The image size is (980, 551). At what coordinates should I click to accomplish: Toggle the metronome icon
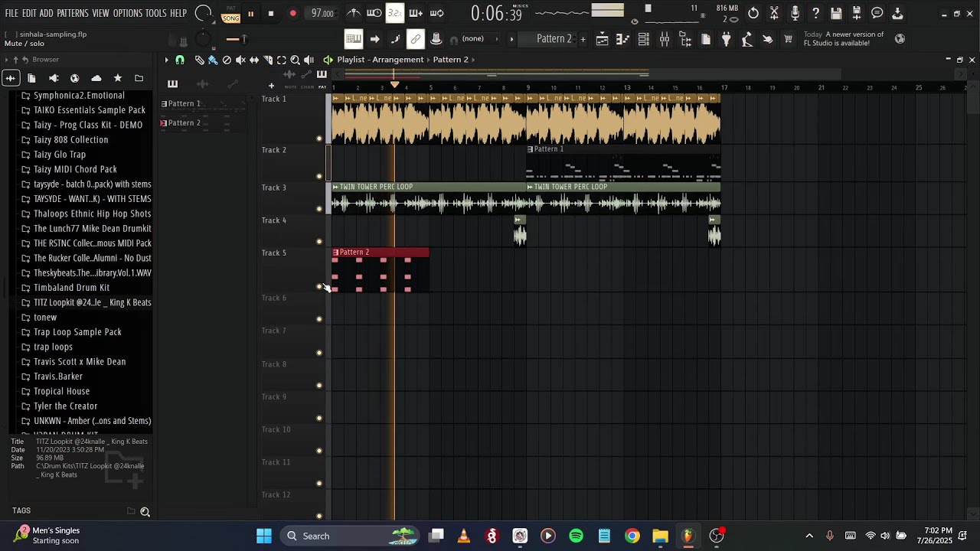[x=354, y=13]
